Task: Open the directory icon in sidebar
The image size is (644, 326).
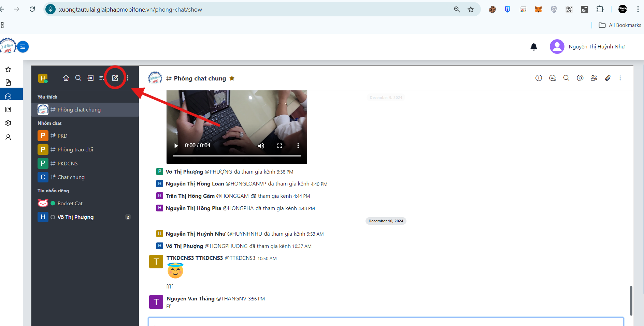Action: tap(90, 78)
